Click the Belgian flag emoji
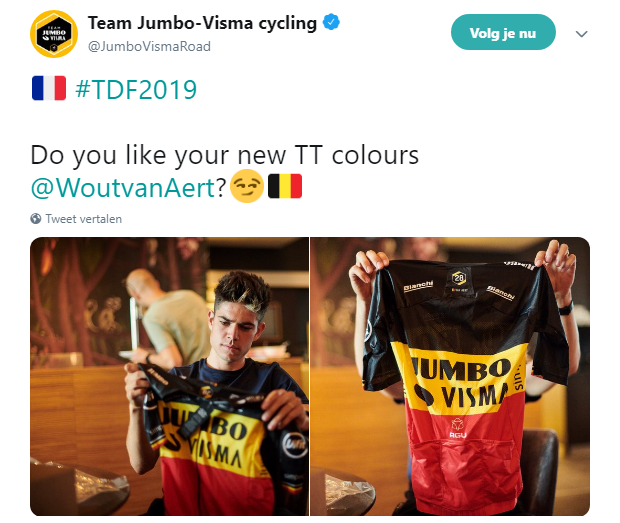Screen dimensions: 620x523 [285, 186]
